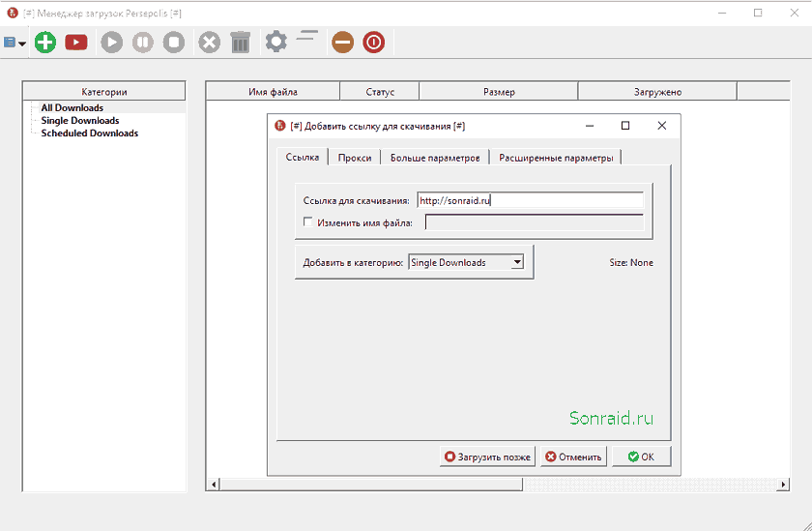Image resolution: width=812 pixels, height=531 pixels.
Task: Enable the Изменить имя файла checkbox
Action: coord(308,222)
